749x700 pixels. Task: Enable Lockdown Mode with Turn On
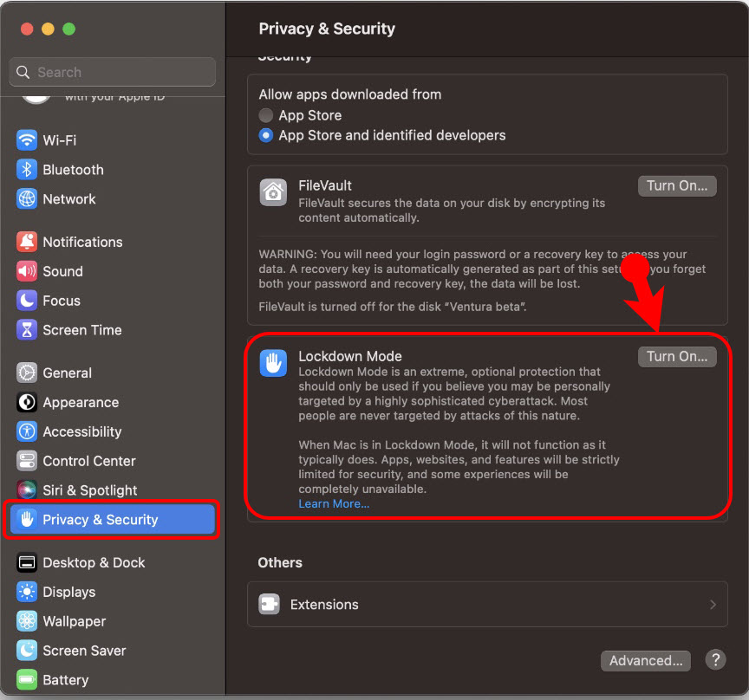[x=677, y=356]
